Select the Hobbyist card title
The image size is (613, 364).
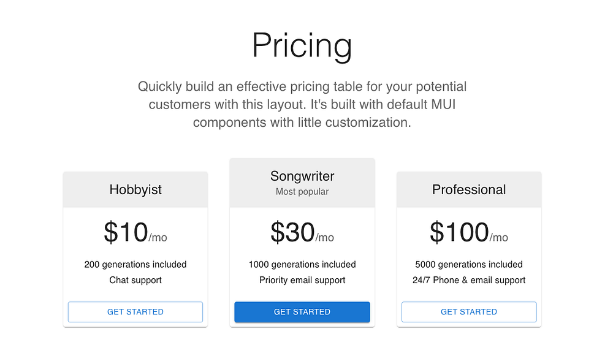[135, 189]
